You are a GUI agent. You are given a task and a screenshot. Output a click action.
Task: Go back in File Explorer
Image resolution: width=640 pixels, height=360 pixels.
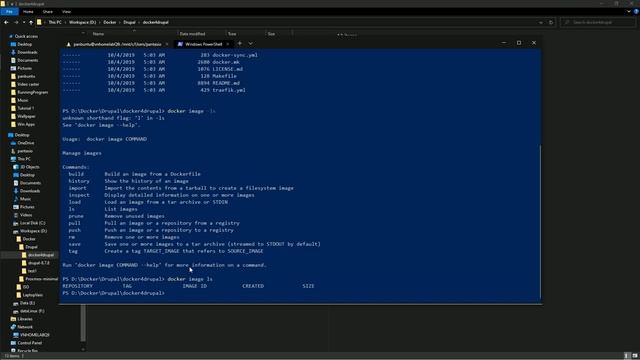point(6,22)
